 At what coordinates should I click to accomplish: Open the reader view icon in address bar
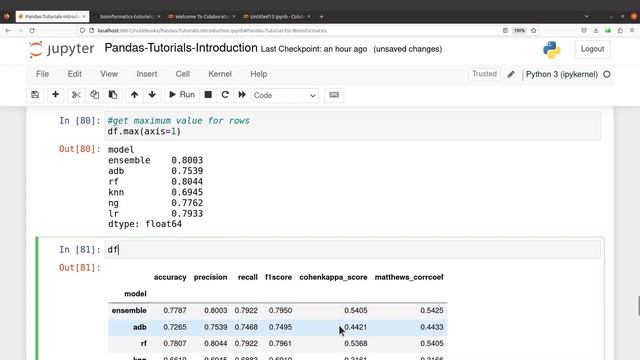505,31
